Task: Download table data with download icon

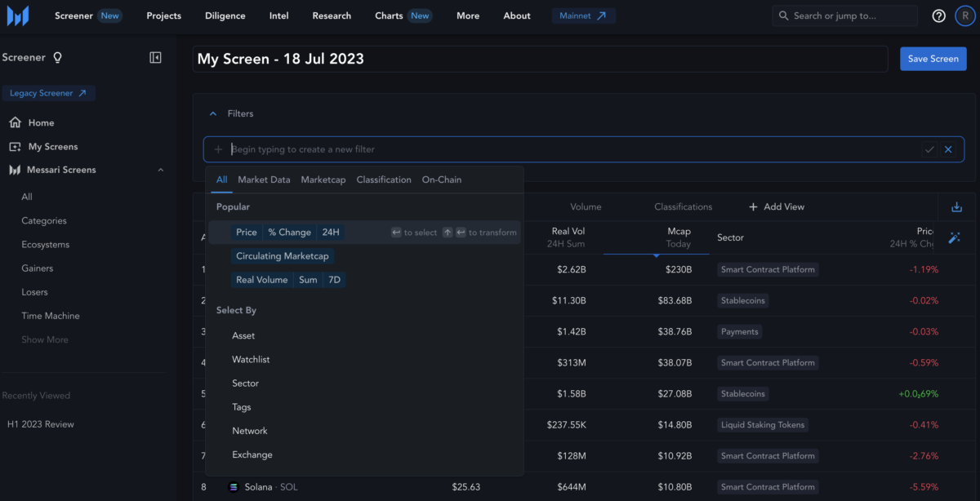Action: [956, 207]
